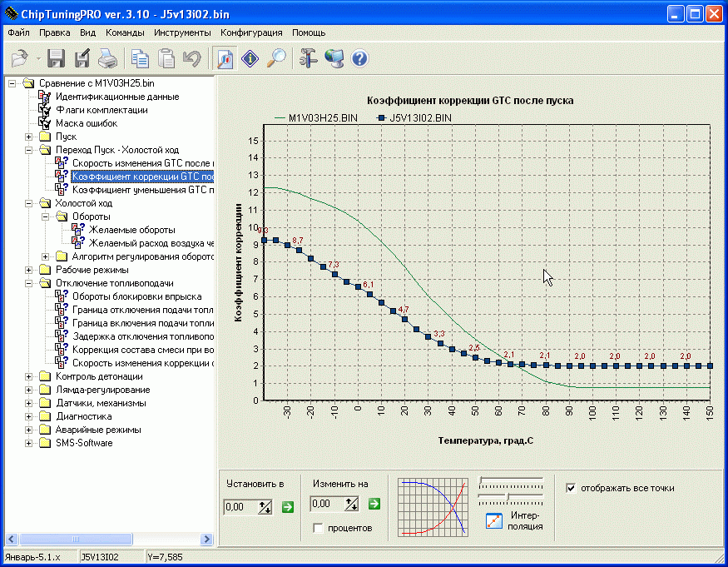Apply Изменить на with green arrow button
This screenshot has width=728, height=567.
click(x=374, y=504)
